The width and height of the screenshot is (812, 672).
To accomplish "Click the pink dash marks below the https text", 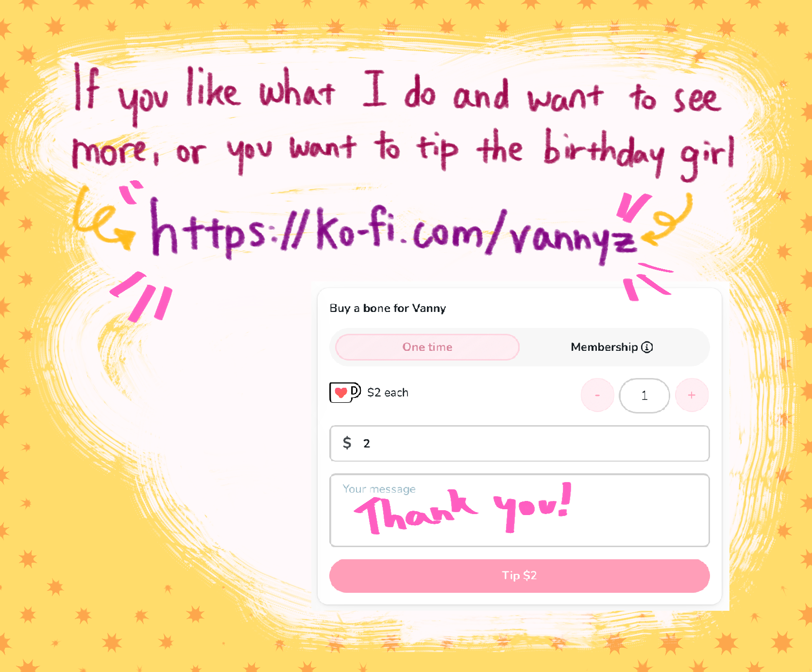I will pos(141,297).
